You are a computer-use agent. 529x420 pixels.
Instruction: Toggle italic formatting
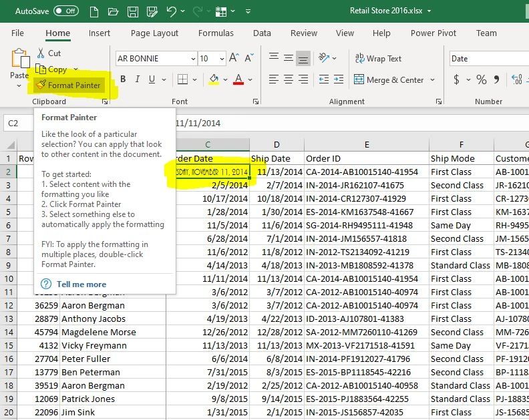point(137,79)
